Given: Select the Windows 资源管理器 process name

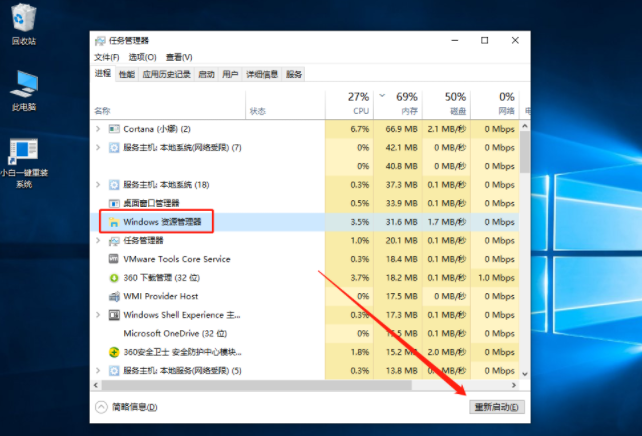Looking at the screenshot, I should [x=162, y=222].
